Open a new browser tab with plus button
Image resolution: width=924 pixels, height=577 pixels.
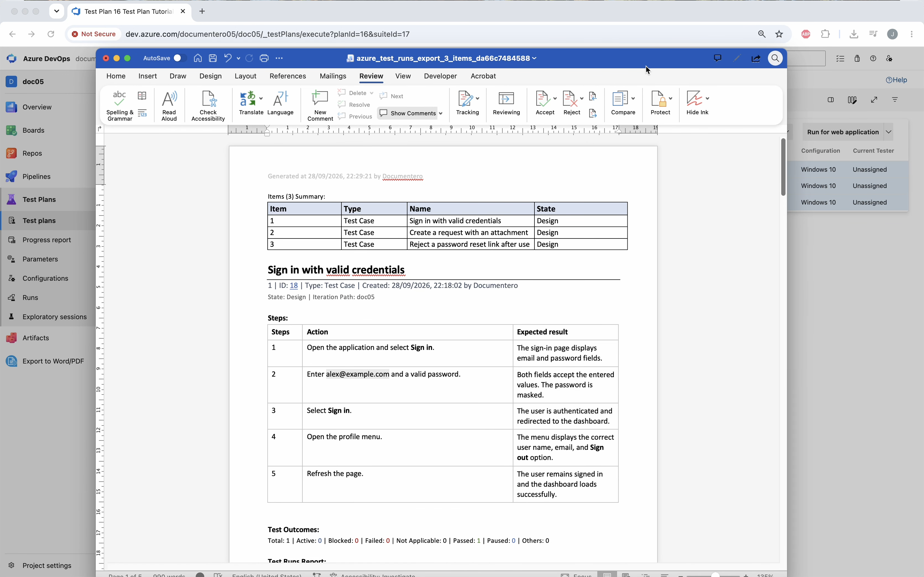click(202, 11)
